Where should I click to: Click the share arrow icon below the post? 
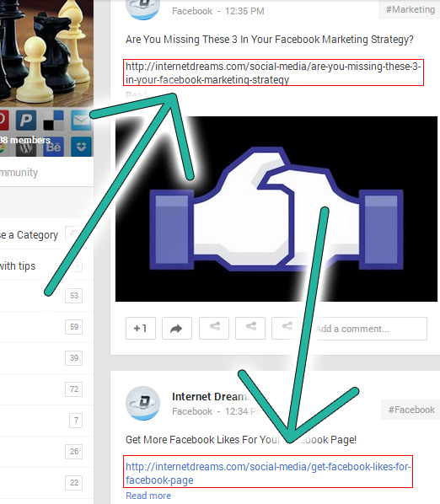[177, 328]
